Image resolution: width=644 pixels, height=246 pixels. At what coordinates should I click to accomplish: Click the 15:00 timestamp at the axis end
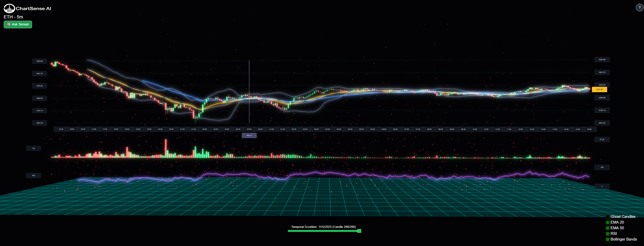click(589, 129)
